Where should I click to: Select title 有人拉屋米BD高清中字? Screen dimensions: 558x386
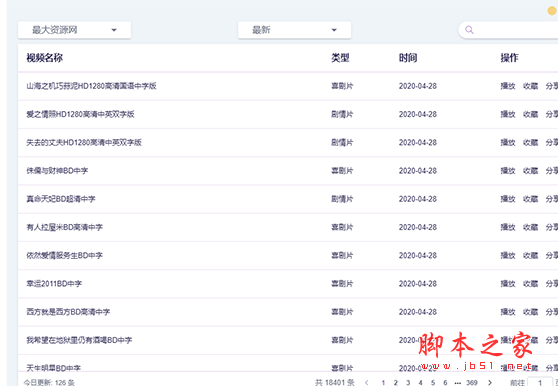coord(65,227)
